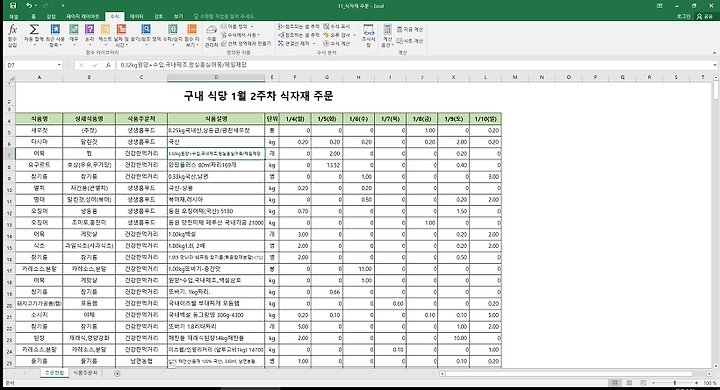Toggle Show Formulas (수식 표시)
The width and height of the screenshot is (720, 390).
pyautogui.click(x=337, y=27)
